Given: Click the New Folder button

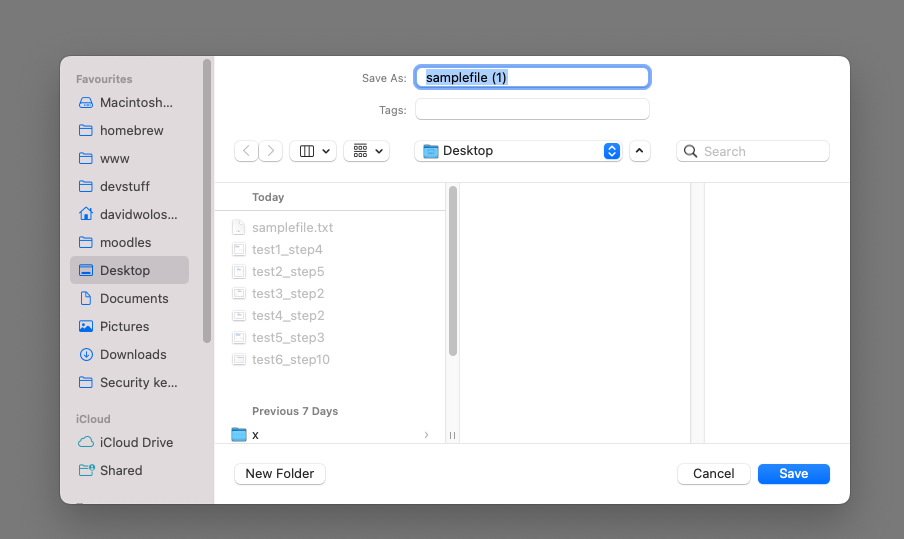Looking at the screenshot, I should (x=280, y=474).
